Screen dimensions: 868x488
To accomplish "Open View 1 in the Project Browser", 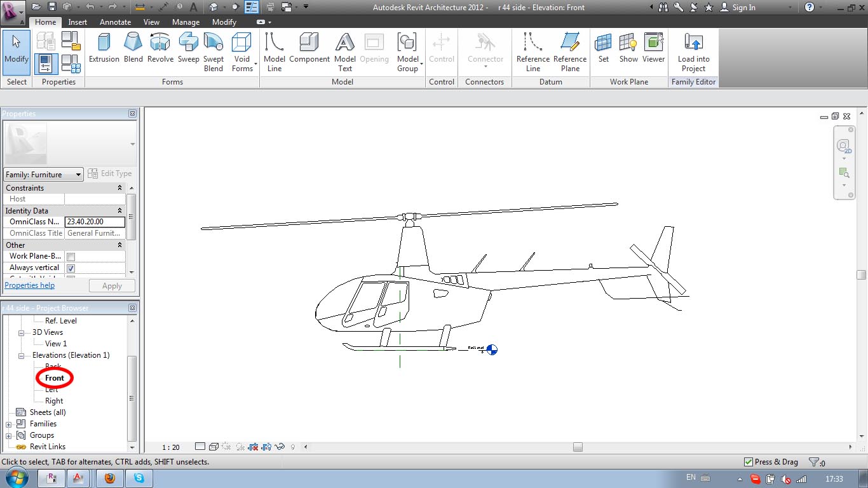I will (56, 344).
